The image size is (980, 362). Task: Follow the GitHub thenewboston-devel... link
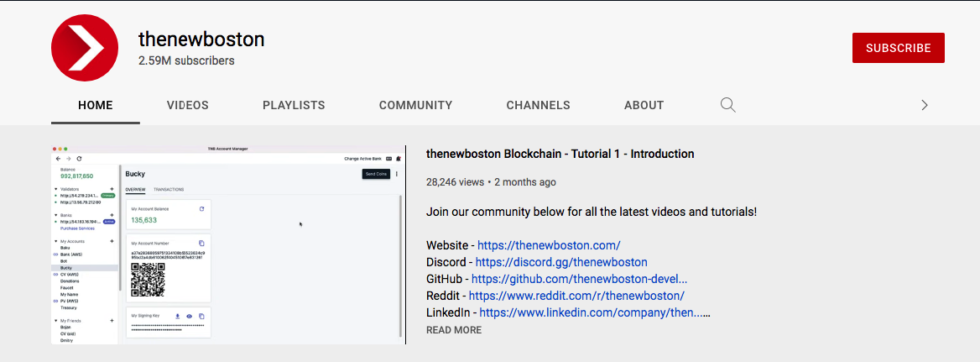point(580,279)
